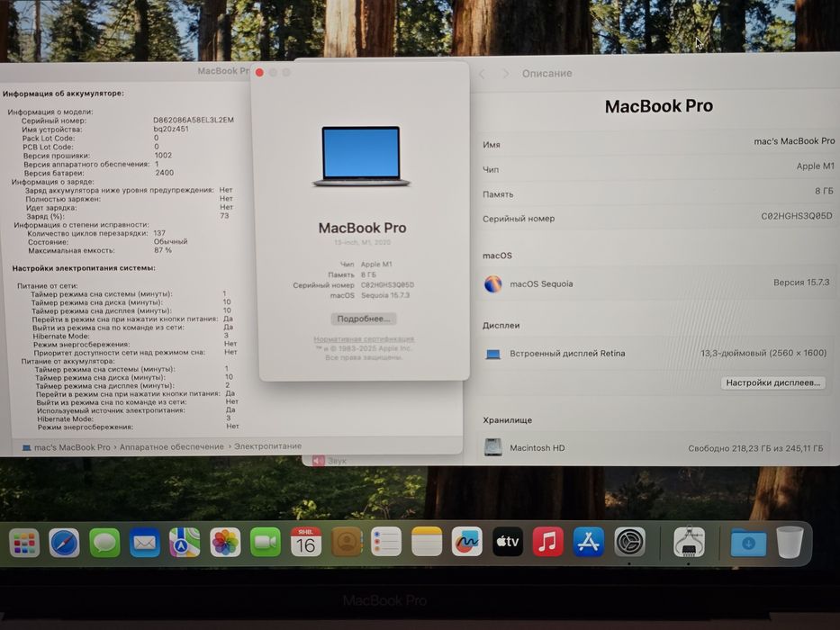Click the built-in Retina display icon

[x=492, y=354]
